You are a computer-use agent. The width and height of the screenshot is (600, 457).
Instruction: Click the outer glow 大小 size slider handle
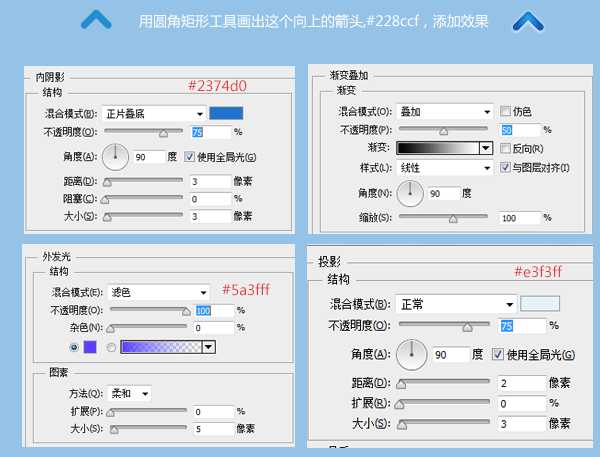click(x=114, y=429)
